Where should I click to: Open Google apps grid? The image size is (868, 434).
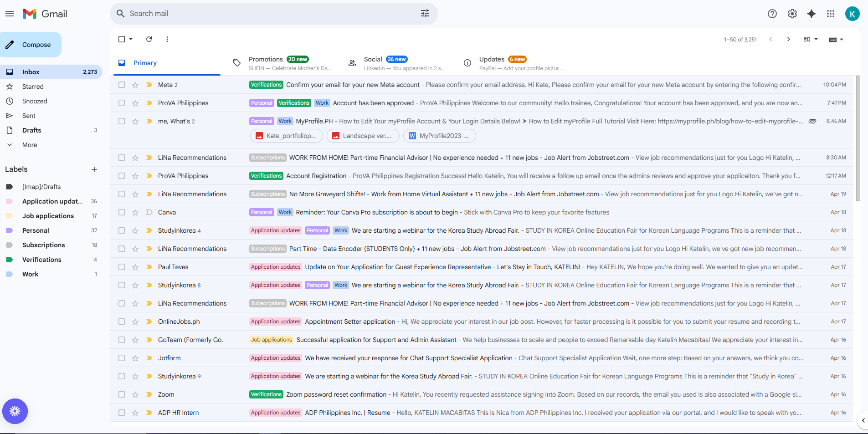point(831,14)
